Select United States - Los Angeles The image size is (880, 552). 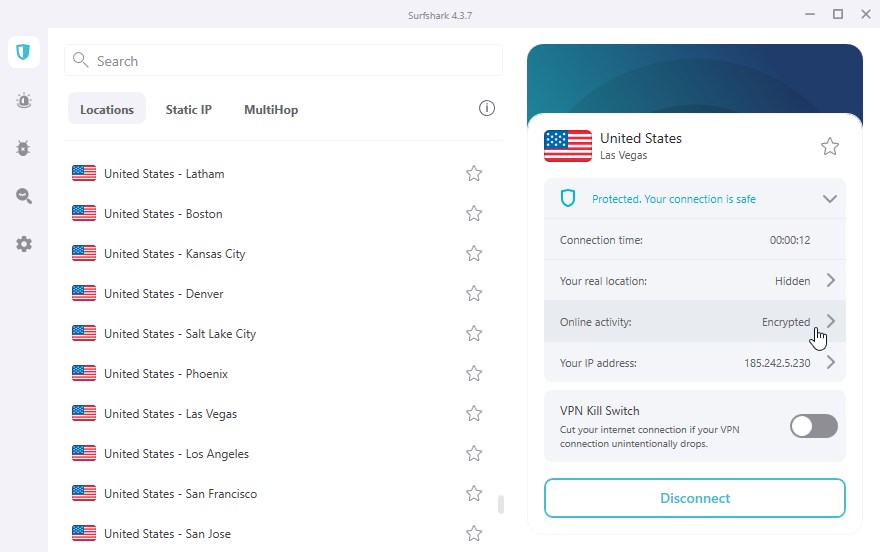(283, 453)
